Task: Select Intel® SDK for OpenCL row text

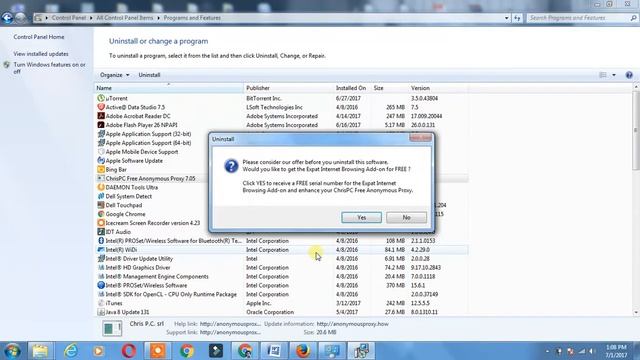Action: [x=171, y=294]
